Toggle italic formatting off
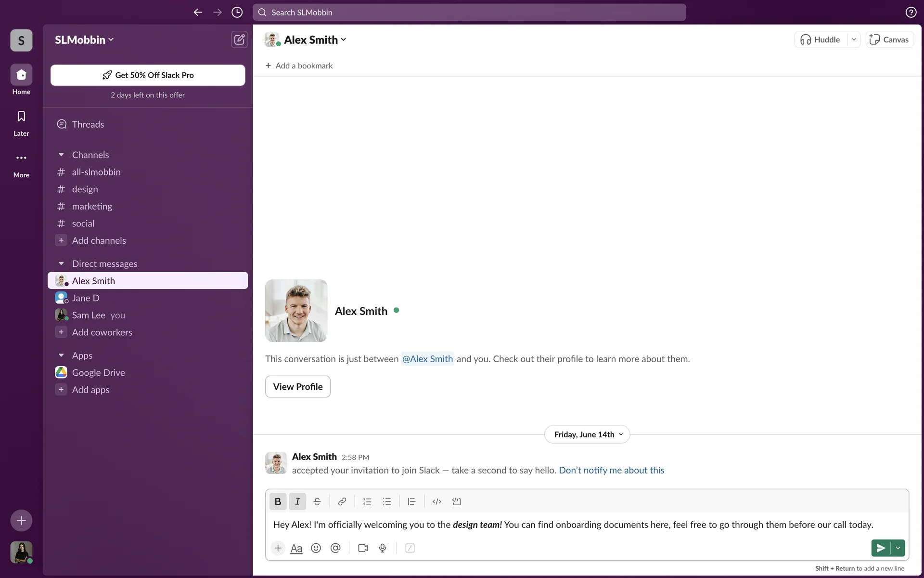This screenshot has height=578, width=924. [297, 501]
